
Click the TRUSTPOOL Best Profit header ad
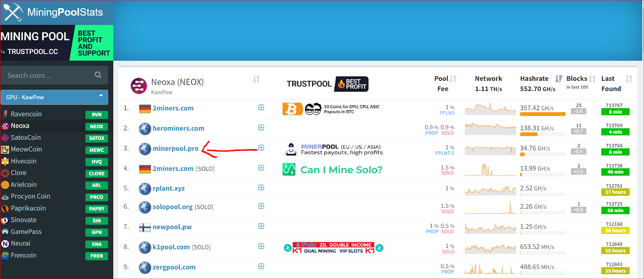point(327,84)
